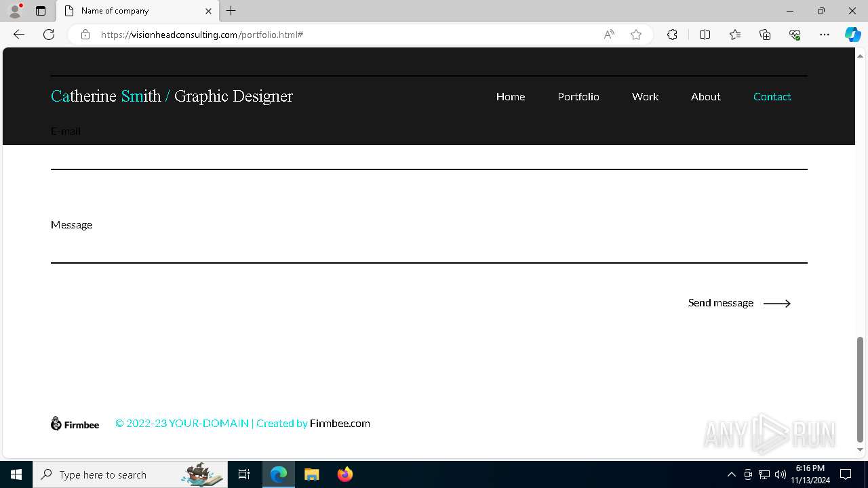
Task: Launch Firefox from the taskbar
Action: tap(344, 474)
